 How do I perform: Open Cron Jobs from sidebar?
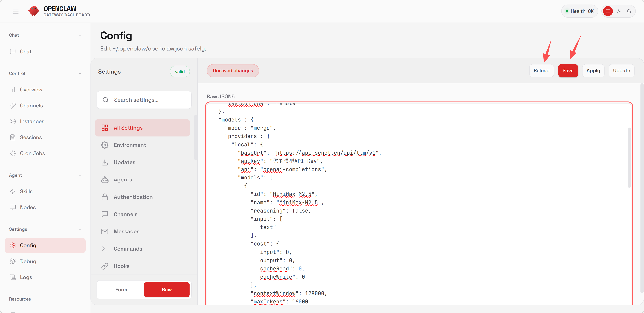click(x=32, y=153)
